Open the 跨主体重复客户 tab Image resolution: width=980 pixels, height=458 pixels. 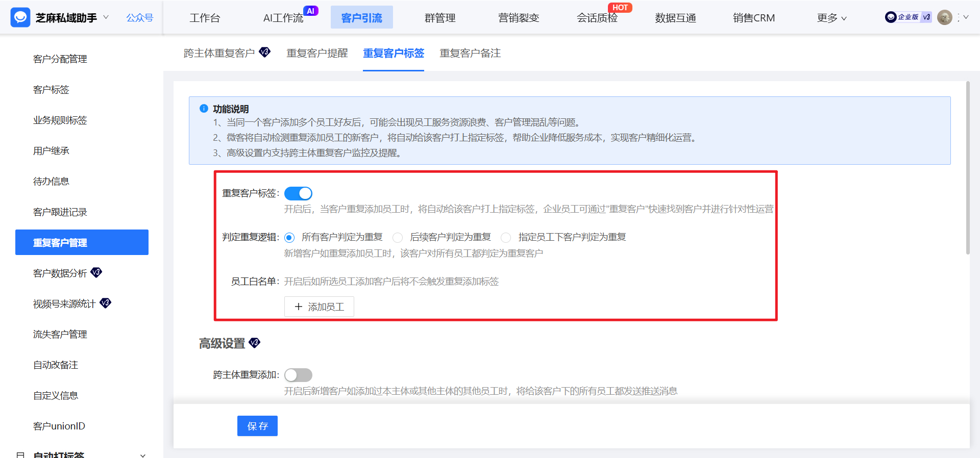point(219,53)
